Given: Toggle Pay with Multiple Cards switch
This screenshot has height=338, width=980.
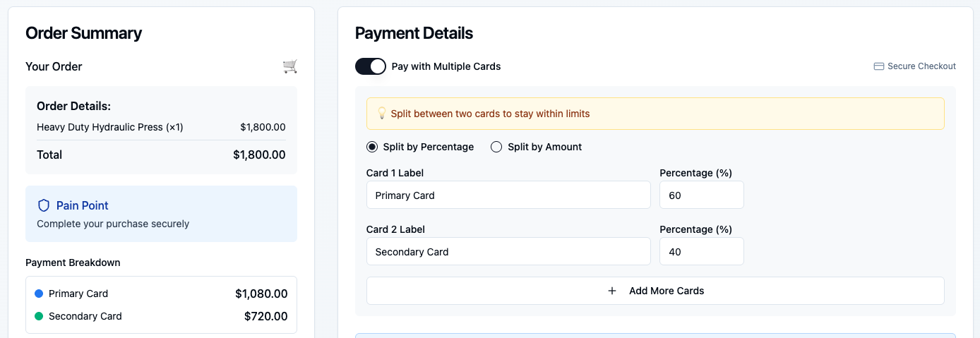Looking at the screenshot, I should pos(371,66).
